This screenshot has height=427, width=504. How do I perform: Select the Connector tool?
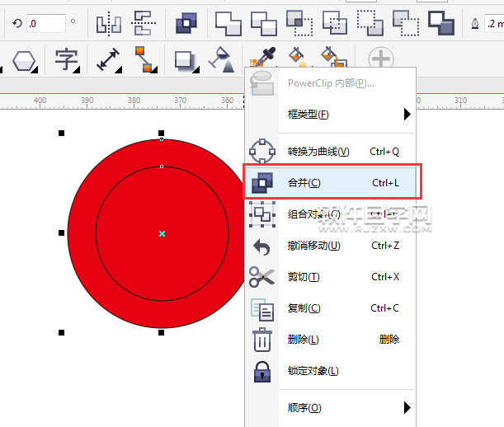(x=144, y=59)
